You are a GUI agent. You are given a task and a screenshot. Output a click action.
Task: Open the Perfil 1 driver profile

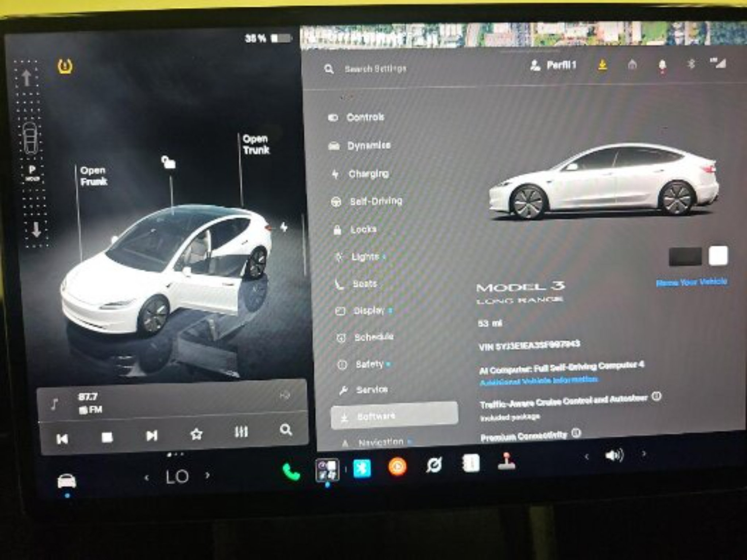[x=553, y=66]
